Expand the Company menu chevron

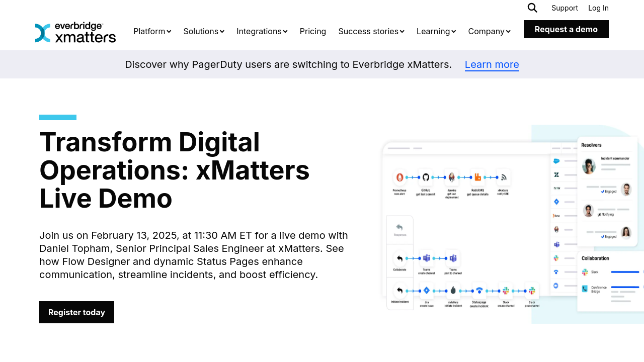click(508, 32)
